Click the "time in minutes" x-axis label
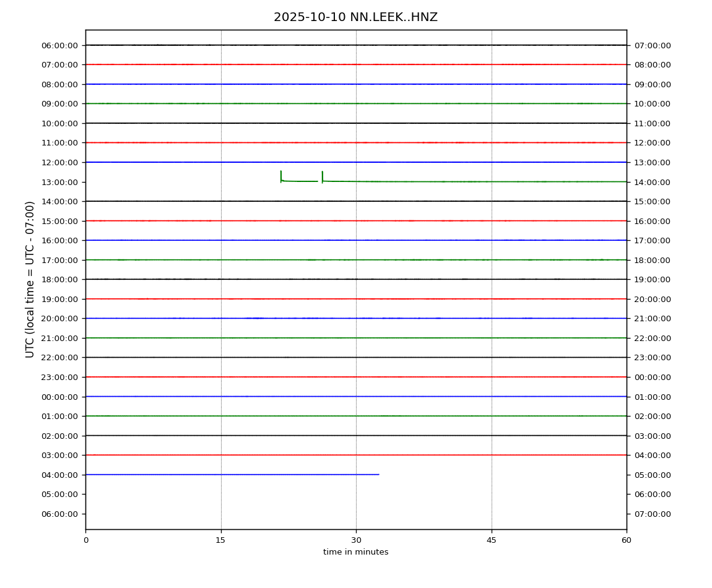This screenshot has width=712, height=588. click(x=355, y=552)
